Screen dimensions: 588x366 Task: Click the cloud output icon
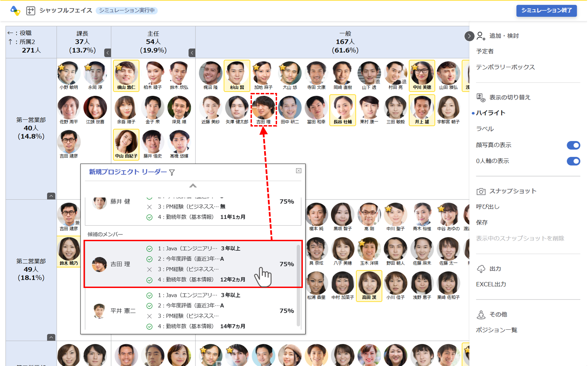click(481, 269)
